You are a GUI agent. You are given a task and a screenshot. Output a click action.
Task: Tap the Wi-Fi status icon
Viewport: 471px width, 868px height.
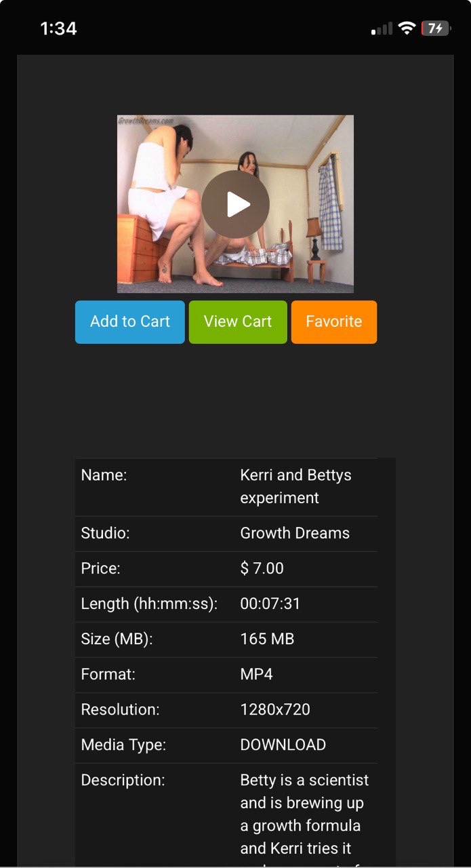coord(407,28)
